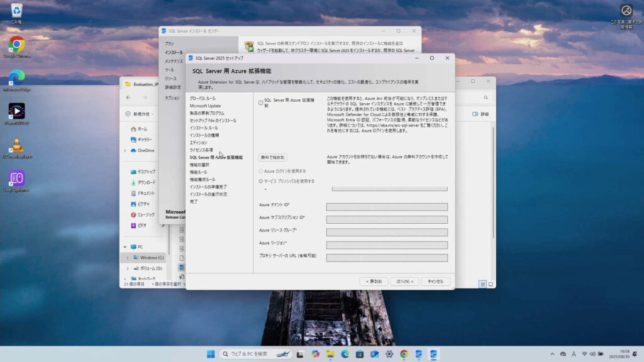Open Logi Options+ desktop icon
Image resolution: width=644 pixels, height=362 pixels.
(16, 182)
